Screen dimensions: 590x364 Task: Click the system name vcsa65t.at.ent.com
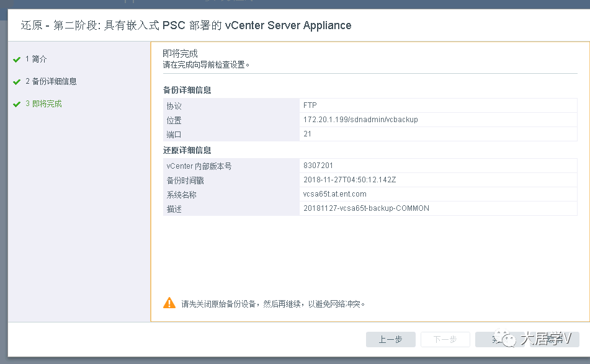(334, 194)
